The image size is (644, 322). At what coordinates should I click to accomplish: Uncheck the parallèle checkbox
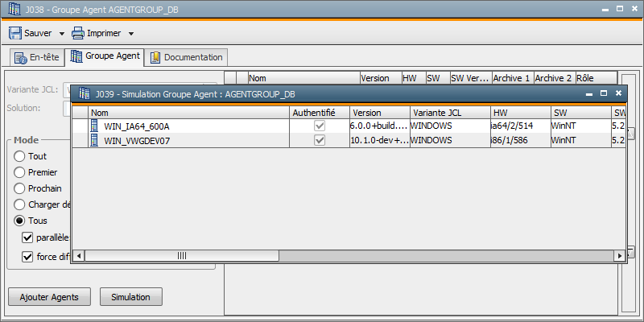tap(28, 237)
